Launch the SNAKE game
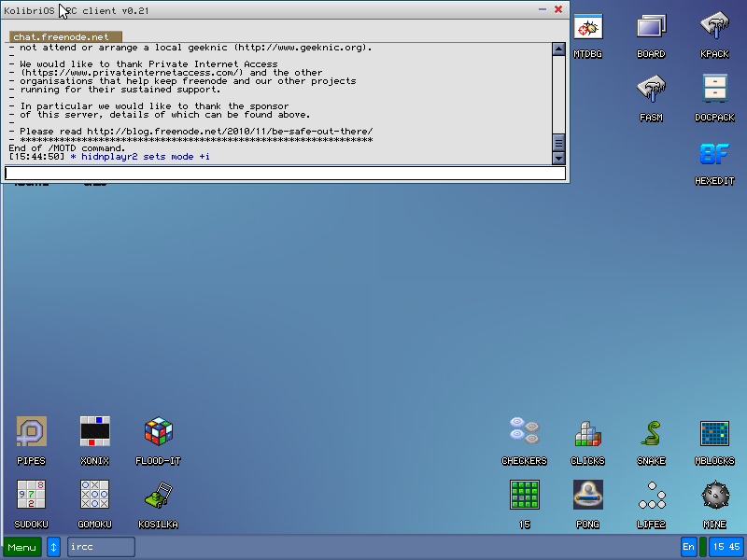The width and height of the screenshot is (747, 560). pyautogui.click(x=651, y=432)
